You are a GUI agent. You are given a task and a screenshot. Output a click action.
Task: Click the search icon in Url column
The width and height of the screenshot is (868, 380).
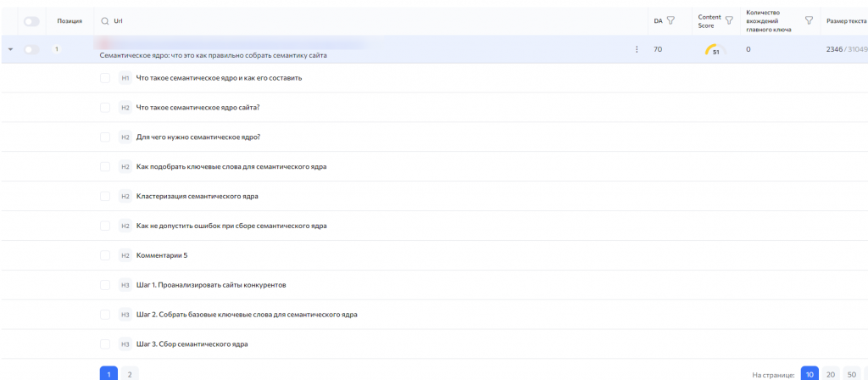click(x=105, y=20)
